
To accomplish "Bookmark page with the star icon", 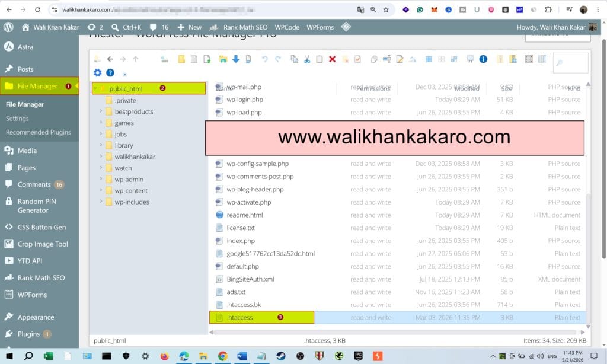I will tap(386, 9).
